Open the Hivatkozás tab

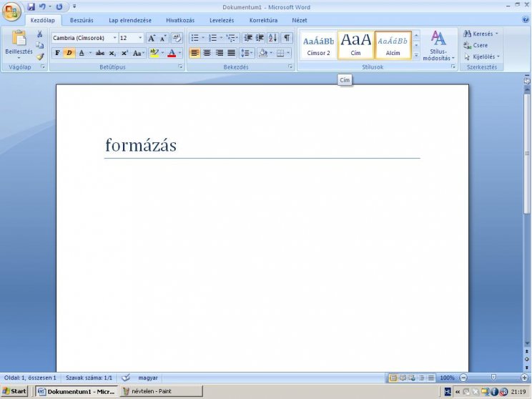180,20
